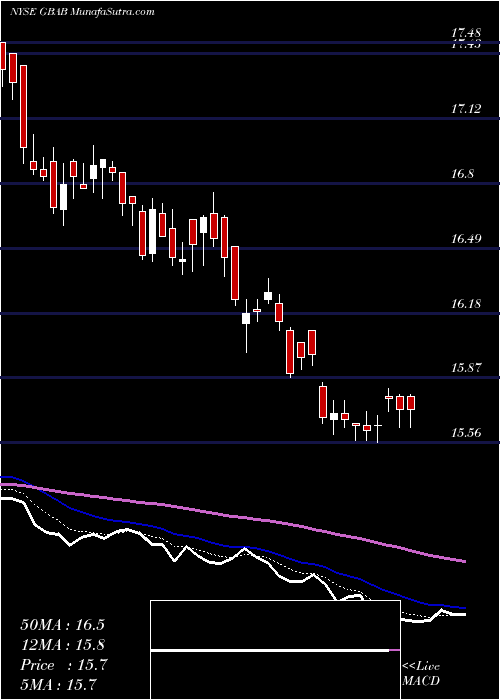Click the 16.18 price level label

tap(466, 304)
